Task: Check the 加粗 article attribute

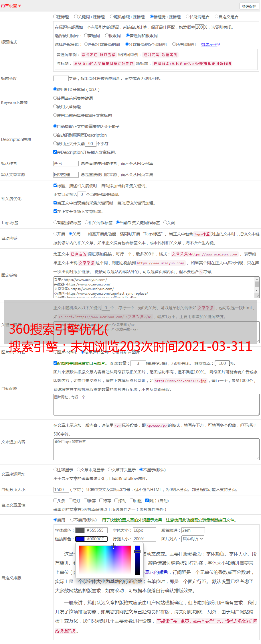Action: click(x=132, y=501)
